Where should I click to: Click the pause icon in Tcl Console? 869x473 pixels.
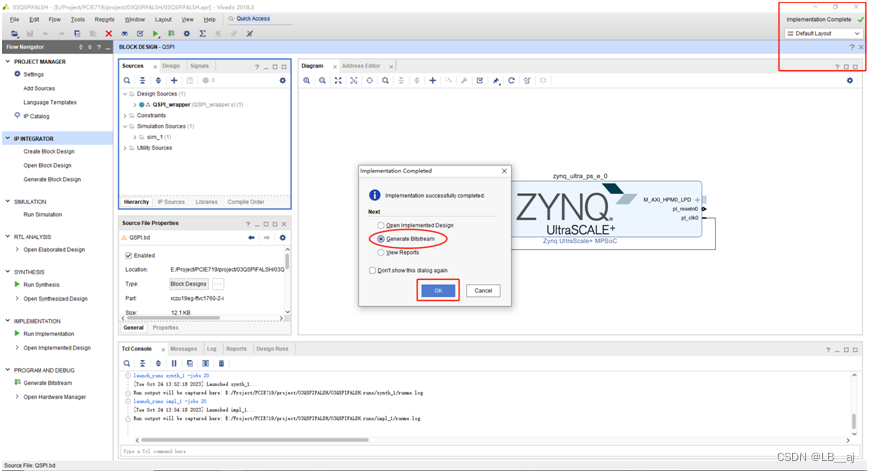pyautogui.click(x=174, y=364)
